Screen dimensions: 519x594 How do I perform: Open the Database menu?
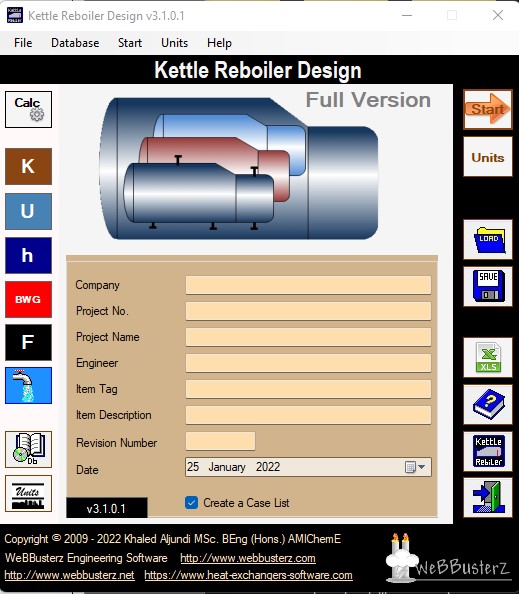click(x=75, y=43)
